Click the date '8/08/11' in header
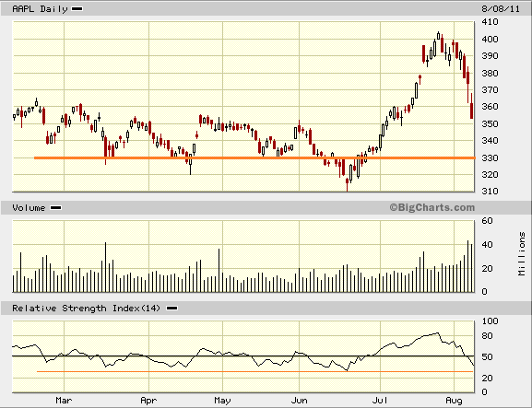This screenshot has height=408, width=532. [501, 9]
